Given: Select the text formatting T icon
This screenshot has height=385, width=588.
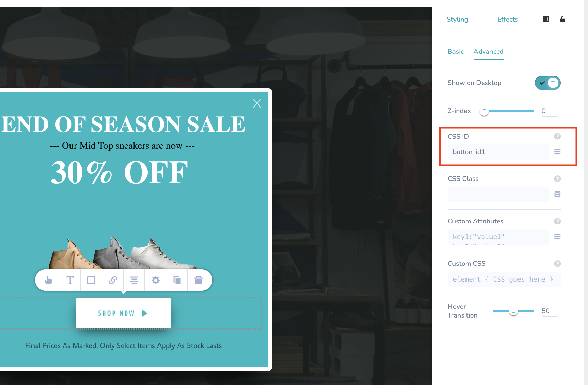Looking at the screenshot, I should (x=70, y=281).
